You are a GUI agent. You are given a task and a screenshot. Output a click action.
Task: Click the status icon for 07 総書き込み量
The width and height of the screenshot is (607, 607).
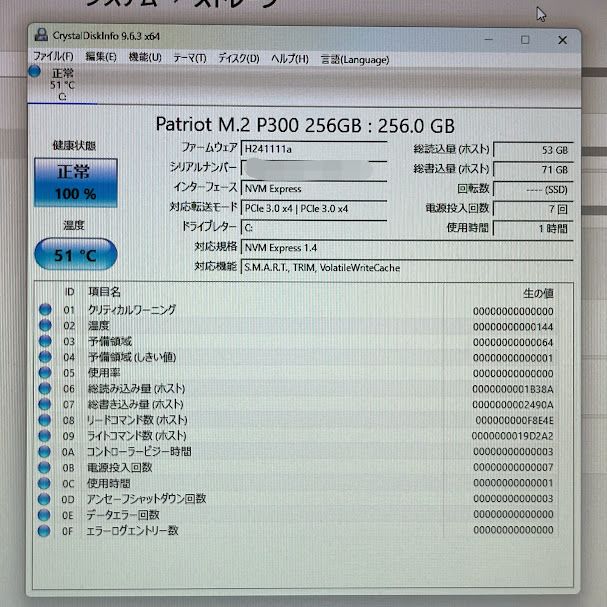45,404
